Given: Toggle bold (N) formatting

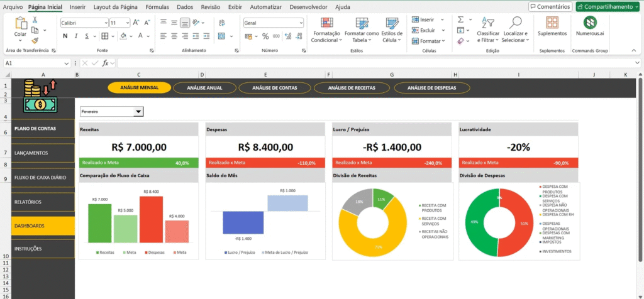Looking at the screenshot, I should pyautogui.click(x=64, y=36).
